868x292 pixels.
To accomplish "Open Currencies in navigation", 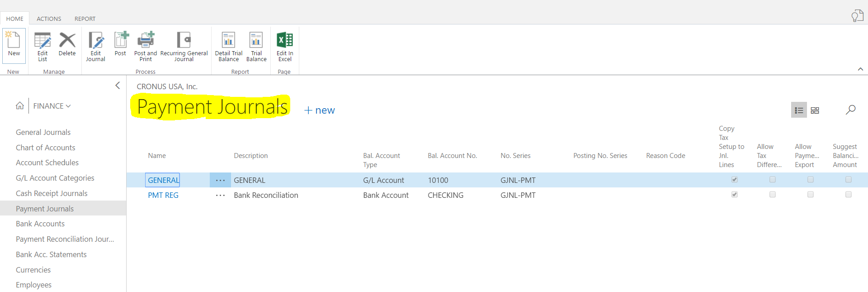I will point(33,270).
